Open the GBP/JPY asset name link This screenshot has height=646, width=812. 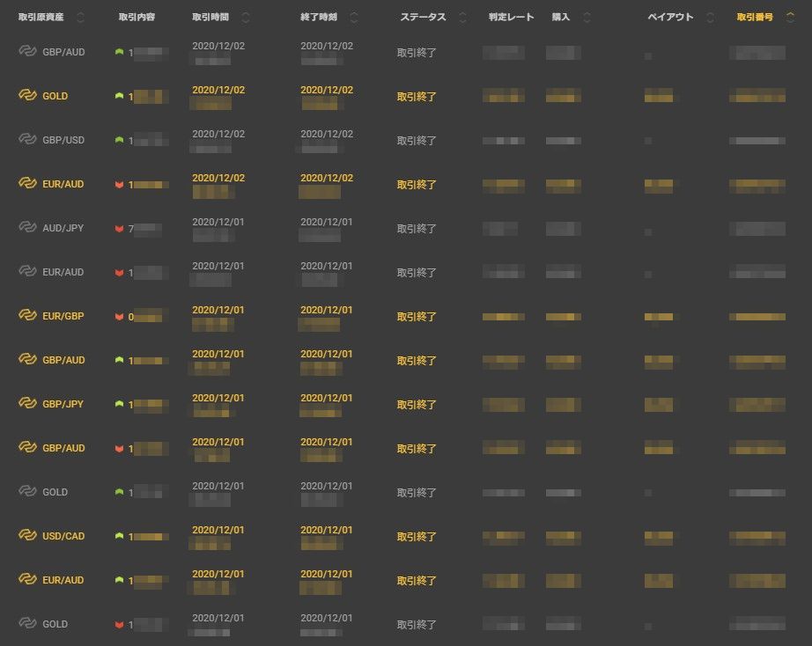tap(63, 404)
